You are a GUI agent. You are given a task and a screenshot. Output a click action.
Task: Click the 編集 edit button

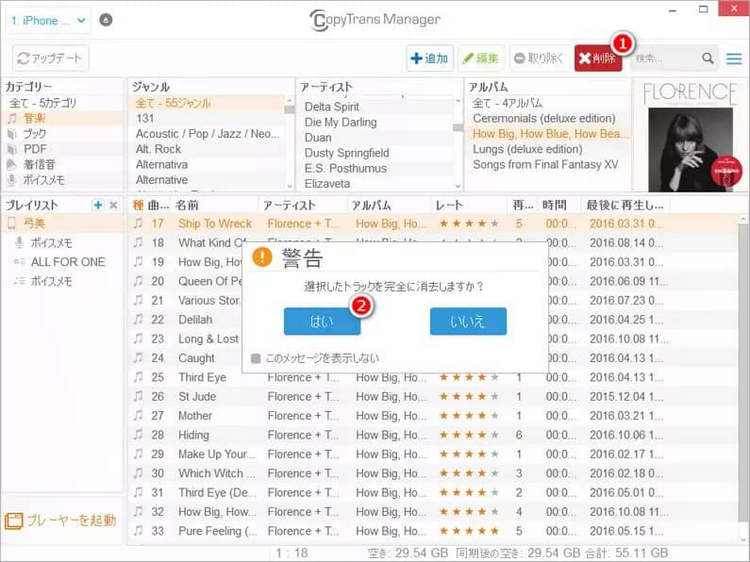[x=481, y=58]
